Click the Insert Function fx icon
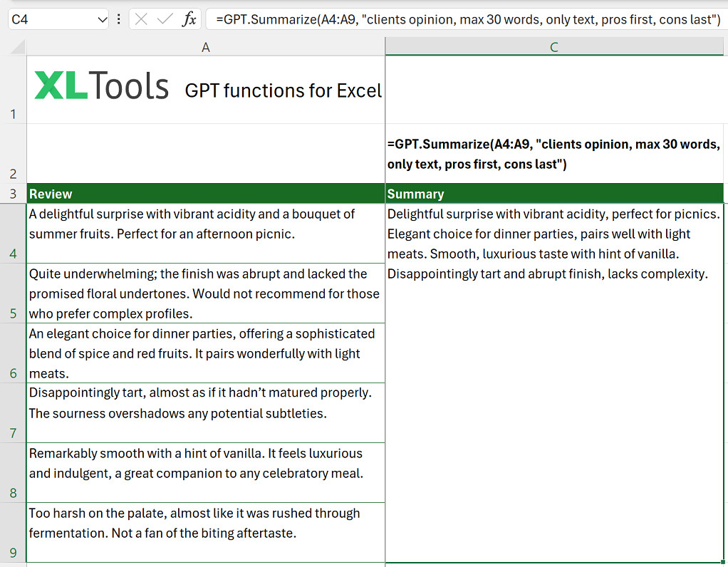The image size is (728, 567). pos(189,19)
